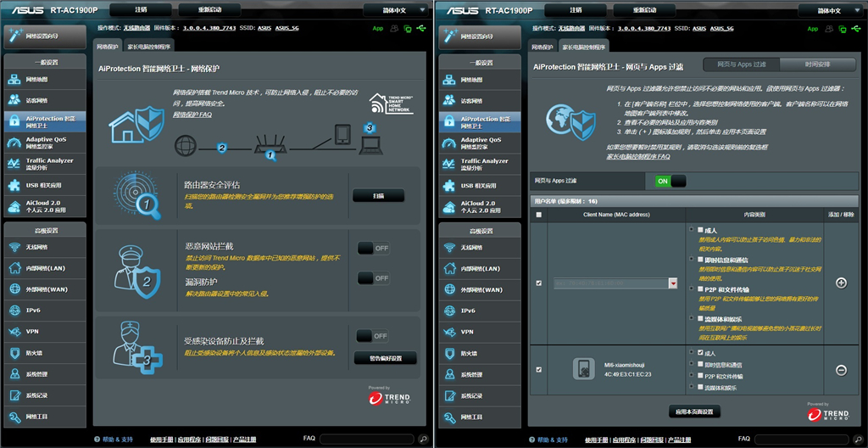This screenshot has width=868, height=448.
Task: Click the 帮助 & 支持 help icon on the 网页与 Apps 过滤 page
Action: (x=532, y=440)
